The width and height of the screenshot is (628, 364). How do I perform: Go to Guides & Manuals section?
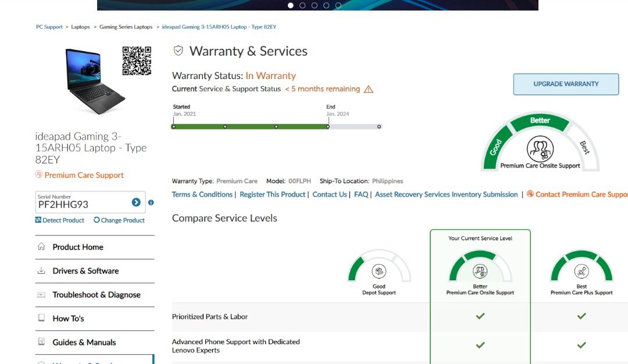(84, 342)
